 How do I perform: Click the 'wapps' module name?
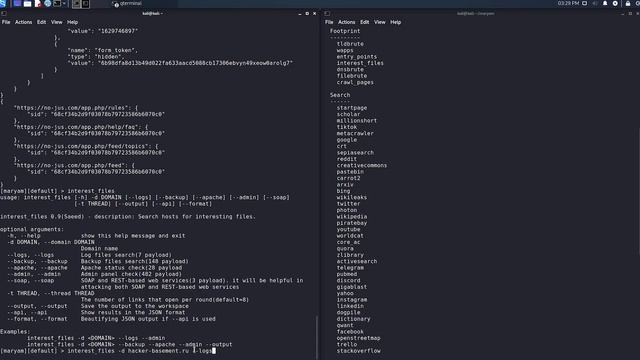[x=345, y=50]
